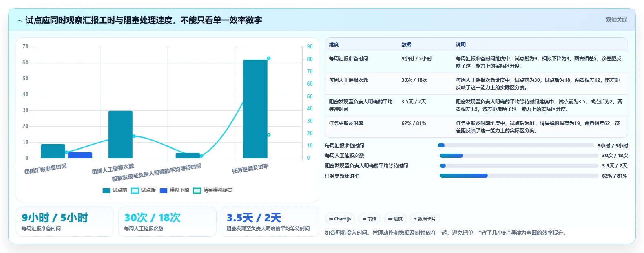Toggle the 试点后 legend item
Image resolution: width=644 pixels, height=253 pixels.
pos(143,190)
